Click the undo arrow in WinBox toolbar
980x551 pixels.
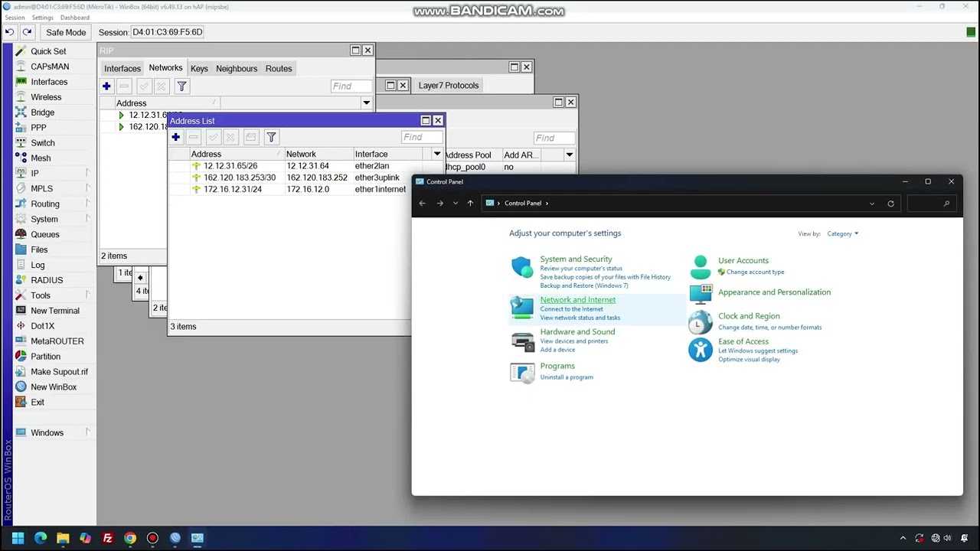[x=10, y=32]
